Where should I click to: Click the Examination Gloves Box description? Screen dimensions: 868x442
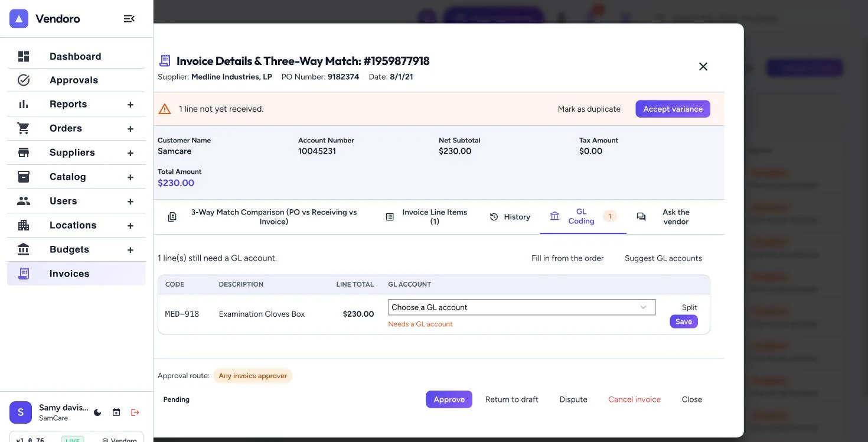262,314
